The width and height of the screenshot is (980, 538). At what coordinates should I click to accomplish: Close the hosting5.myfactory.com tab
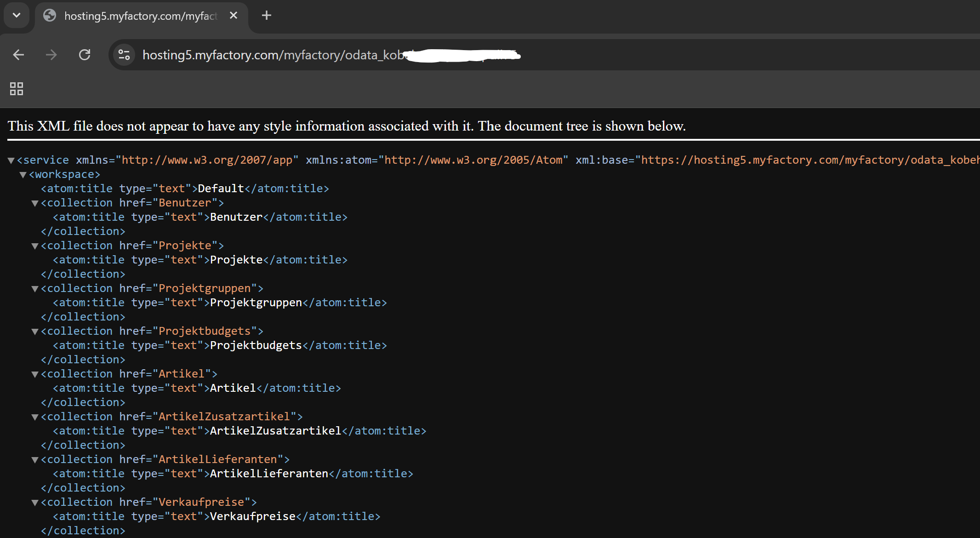pyautogui.click(x=234, y=16)
